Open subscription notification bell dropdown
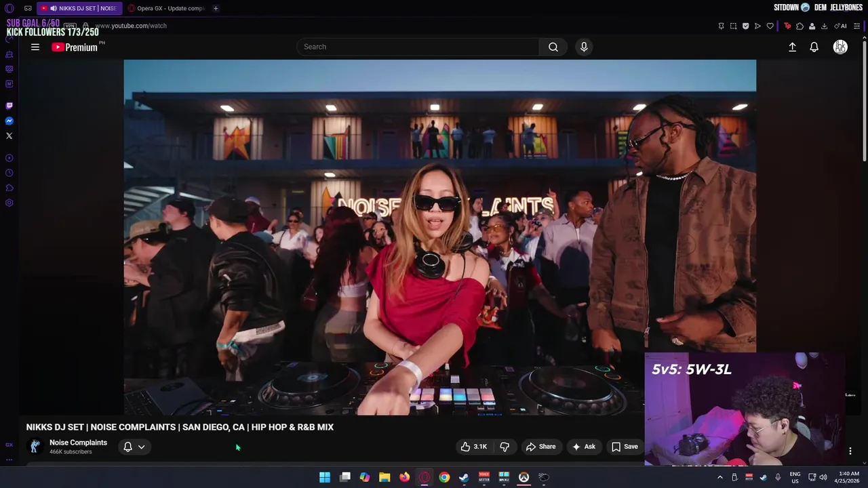868x488 pixels. pyautogui.click(x=134, y=447)
